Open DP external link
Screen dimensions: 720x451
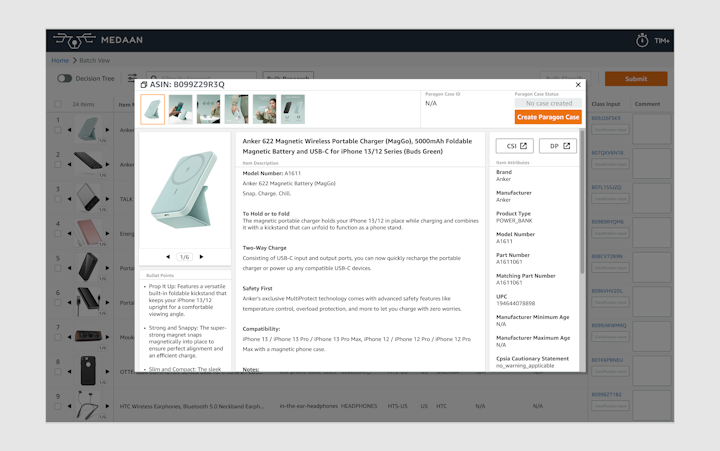(557, 146)
